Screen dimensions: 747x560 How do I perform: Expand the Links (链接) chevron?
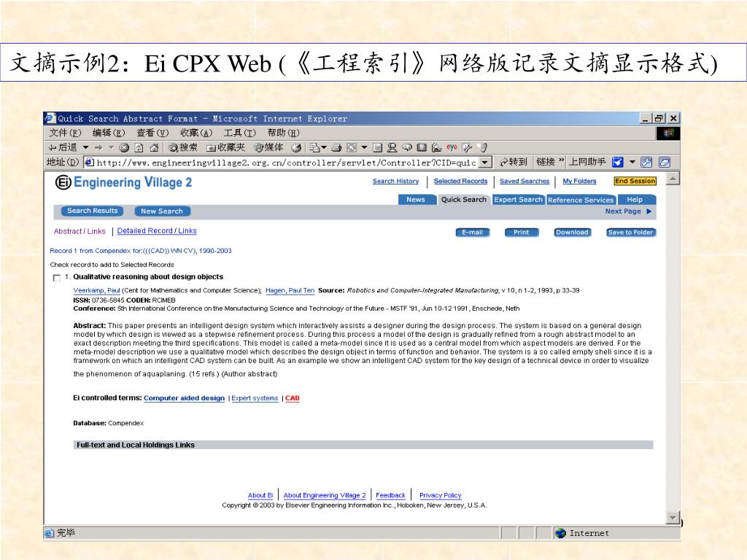(x=561, y=160)
